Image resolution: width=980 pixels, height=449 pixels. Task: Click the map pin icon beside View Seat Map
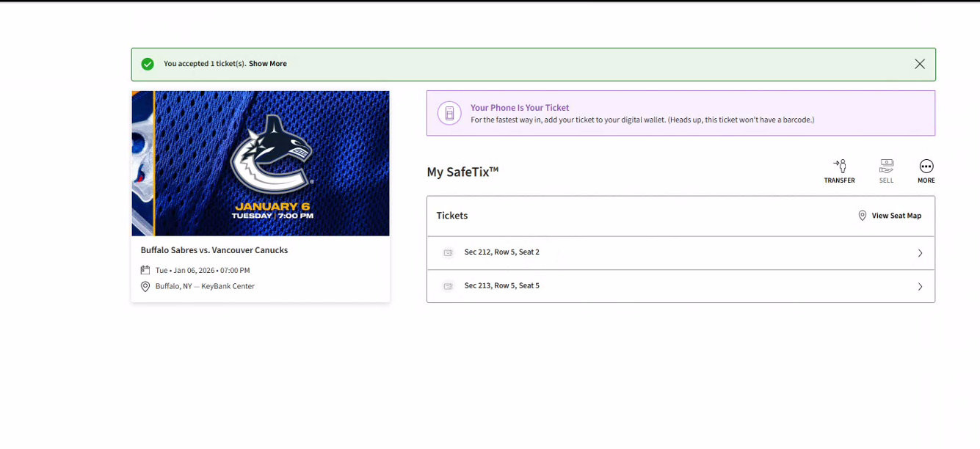coord(863,216)
